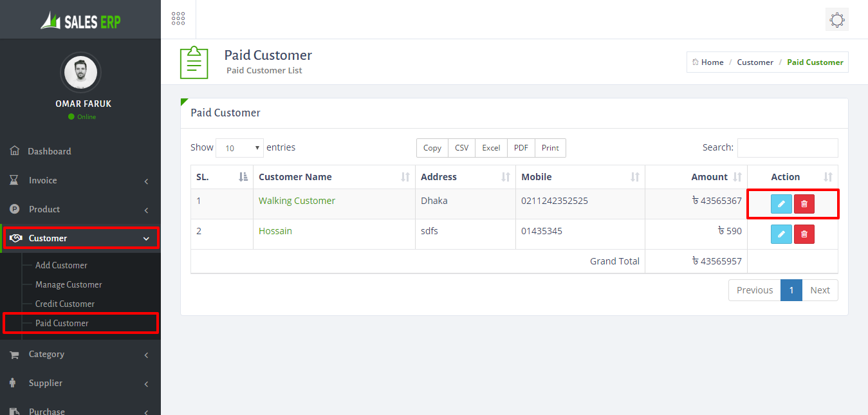Click the Search input field
Image resolution: width=868 pixels, height=415 pixels.
click(x=787, y=148)
